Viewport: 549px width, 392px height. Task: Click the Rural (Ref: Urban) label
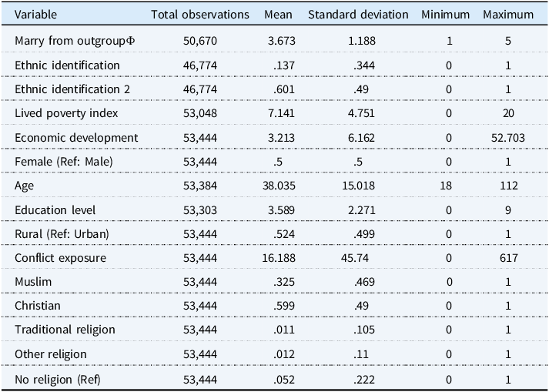[x=62, y=234]
